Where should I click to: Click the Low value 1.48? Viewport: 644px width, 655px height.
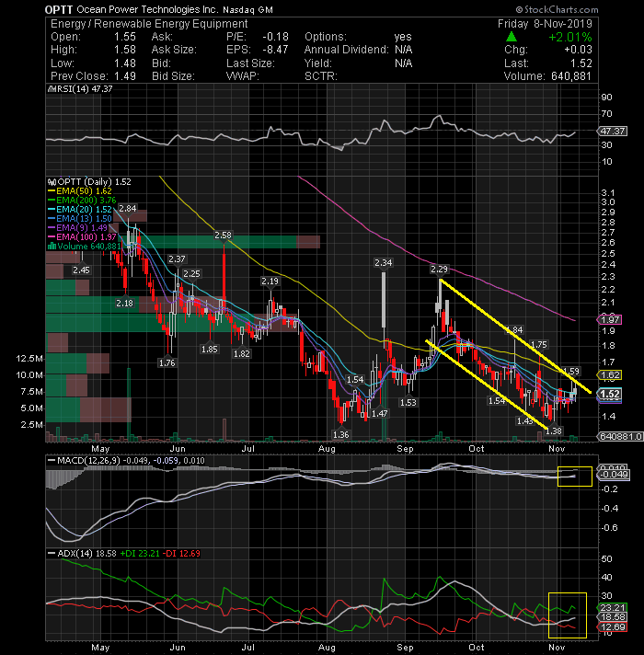tap(125, 63)
